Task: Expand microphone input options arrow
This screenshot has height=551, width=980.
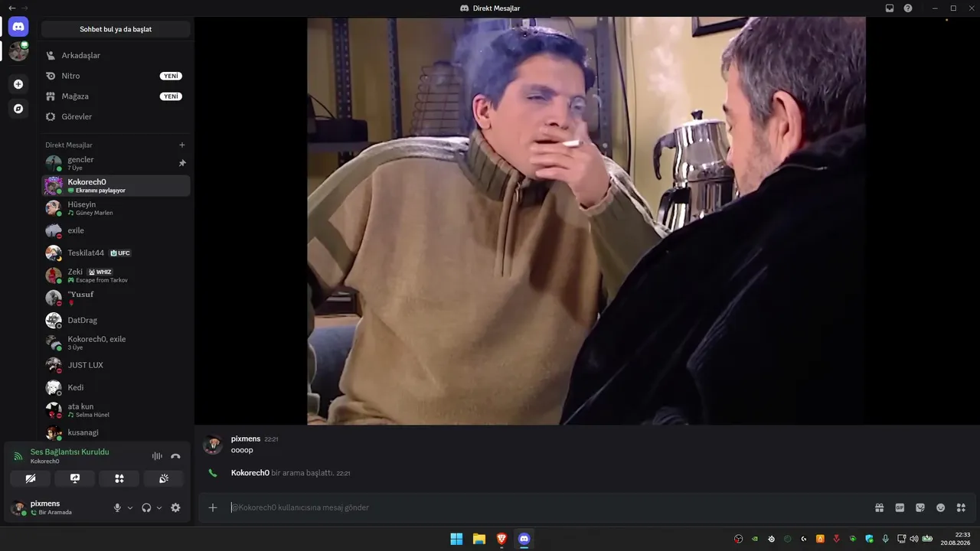Action: [130, 507]
